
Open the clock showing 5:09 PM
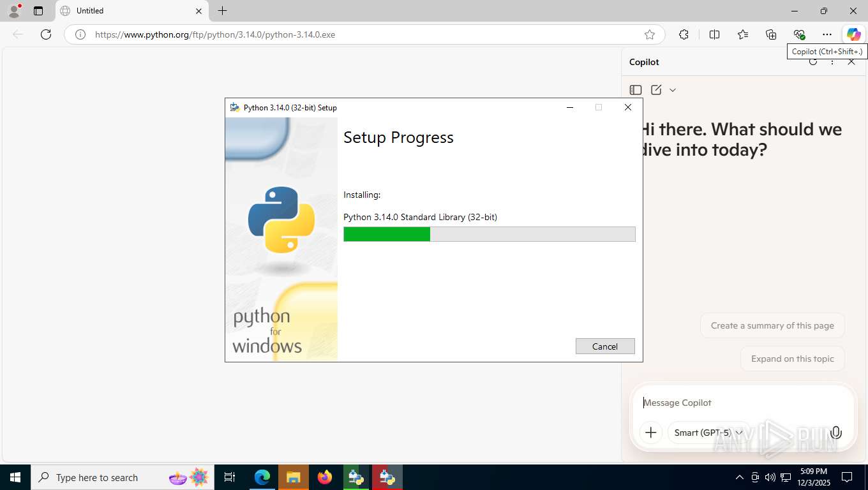pyautogui.click(x=813, y=477)
